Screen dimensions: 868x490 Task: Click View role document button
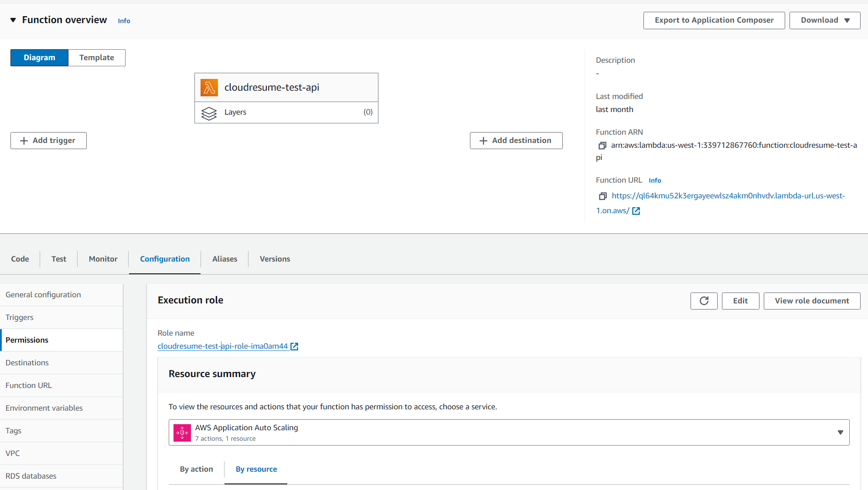coord(812,301)
